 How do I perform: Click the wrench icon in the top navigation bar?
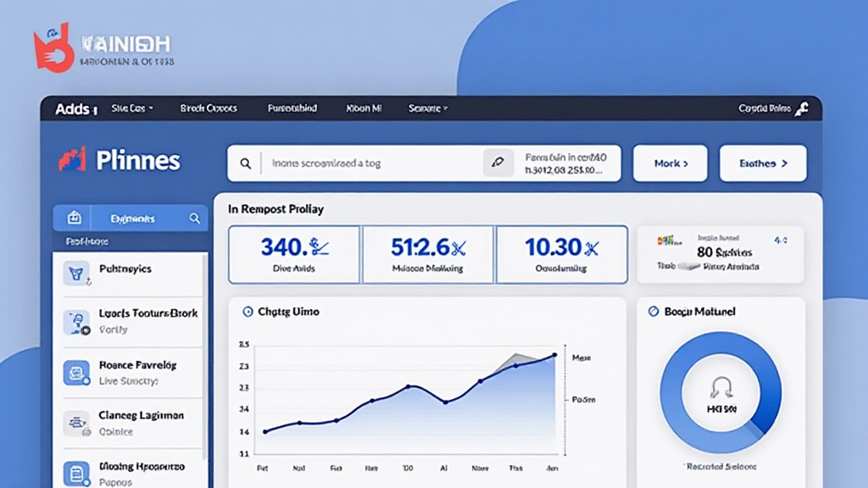(x=802, y=109)
